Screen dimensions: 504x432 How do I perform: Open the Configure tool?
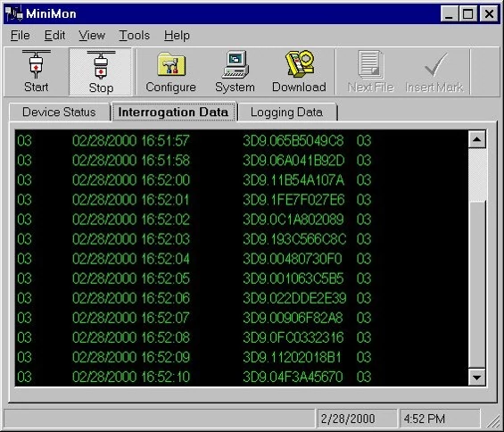pos(171,64)
